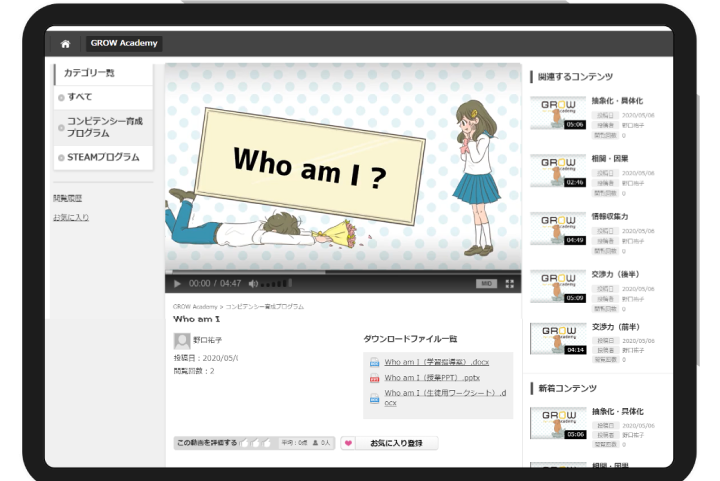Click the pink heart icon
Screen dimensions: 720x481
pyautogui.click(x=348, y=443)
